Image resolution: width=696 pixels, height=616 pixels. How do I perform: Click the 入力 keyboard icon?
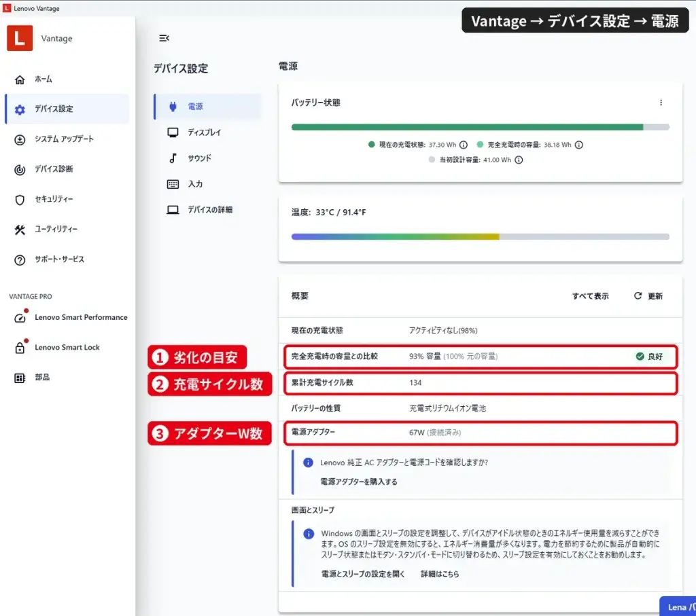[173, 184]
